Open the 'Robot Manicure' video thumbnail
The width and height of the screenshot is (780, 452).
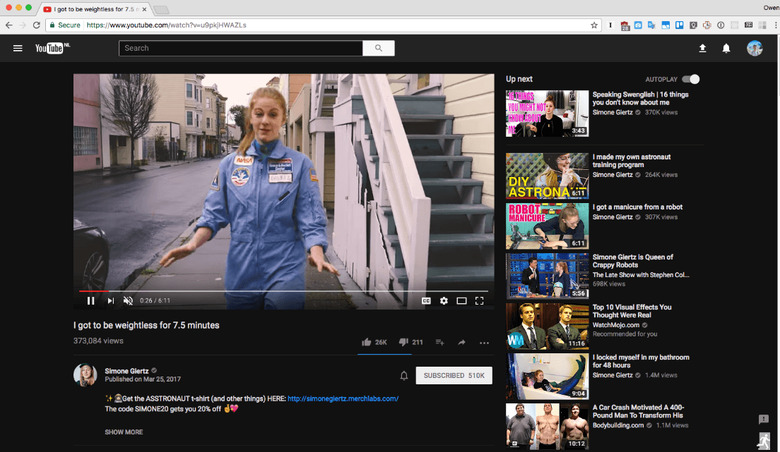coord(547,226)
